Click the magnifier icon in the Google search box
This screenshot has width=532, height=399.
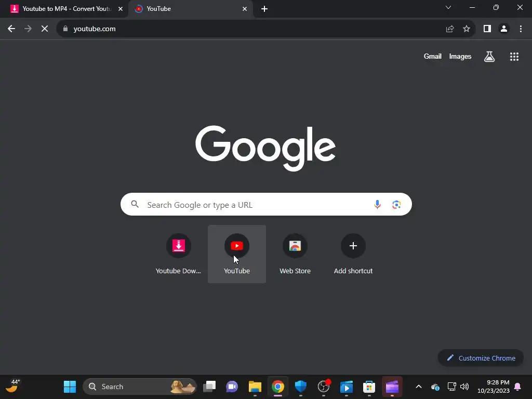(135, 204)
